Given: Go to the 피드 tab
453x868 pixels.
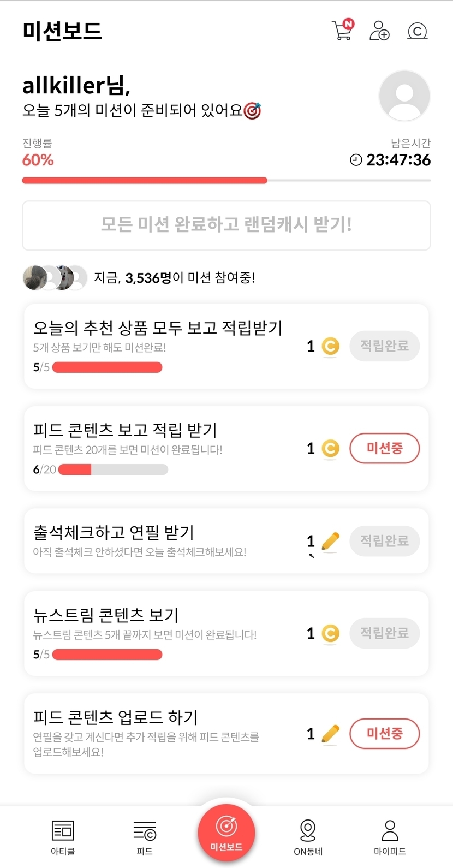Looking at the screenshot, I should coord(145,837).
